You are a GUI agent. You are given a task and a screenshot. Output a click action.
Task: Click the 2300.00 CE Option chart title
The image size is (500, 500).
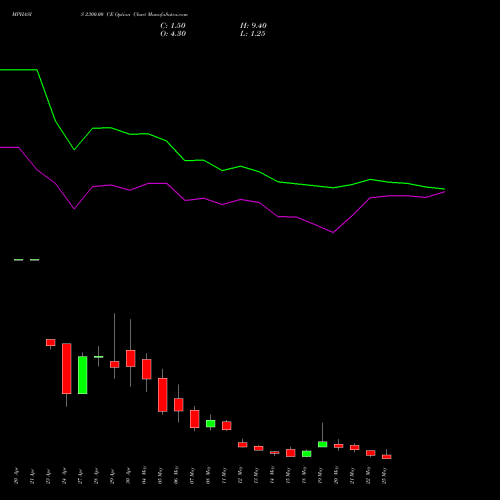[134, 15]
